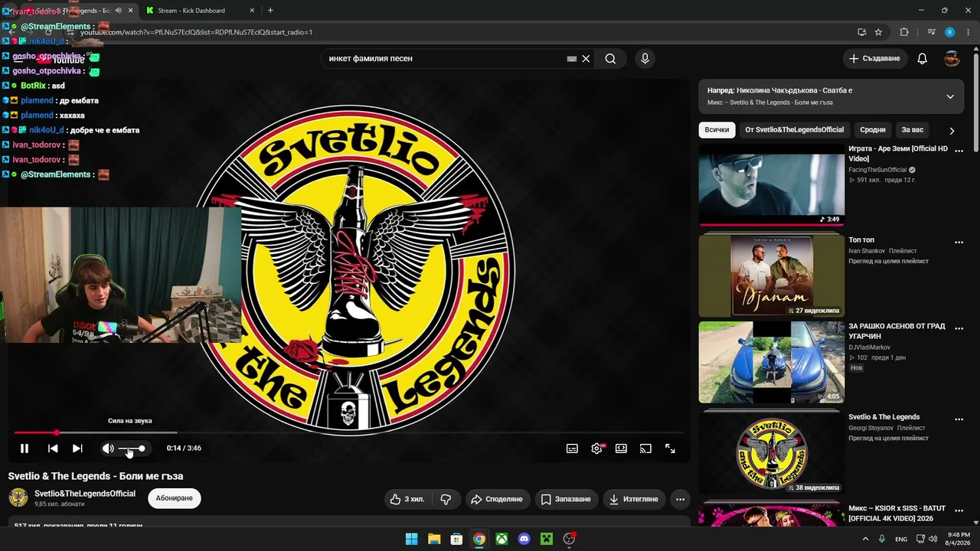
Task: Expand the mix playlist panel chevron
Action: 950,96
